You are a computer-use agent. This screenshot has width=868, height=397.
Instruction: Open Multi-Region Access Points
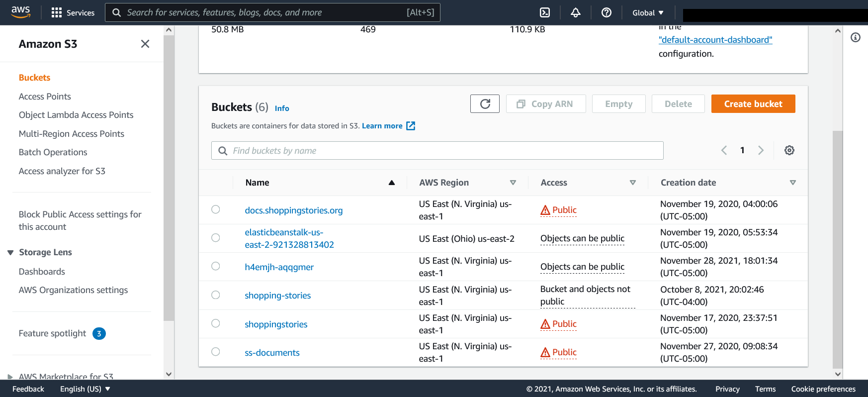click(72, 134)
